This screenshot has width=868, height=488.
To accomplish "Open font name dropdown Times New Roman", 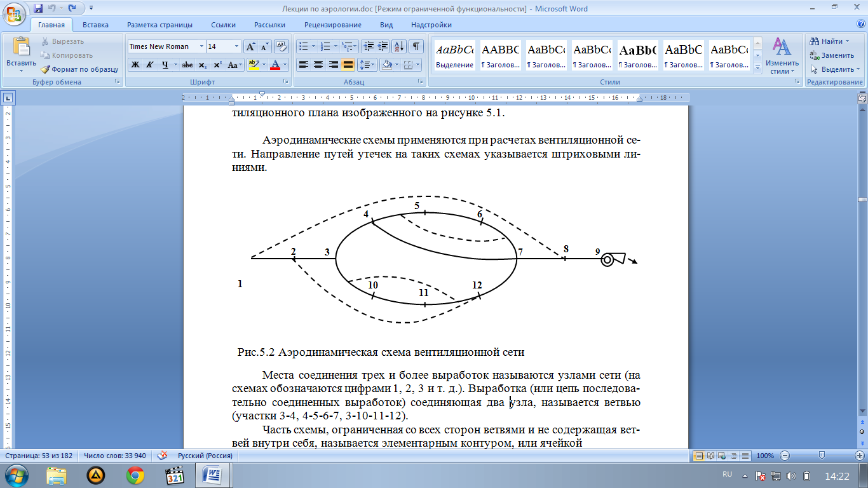I will point(201,46).
